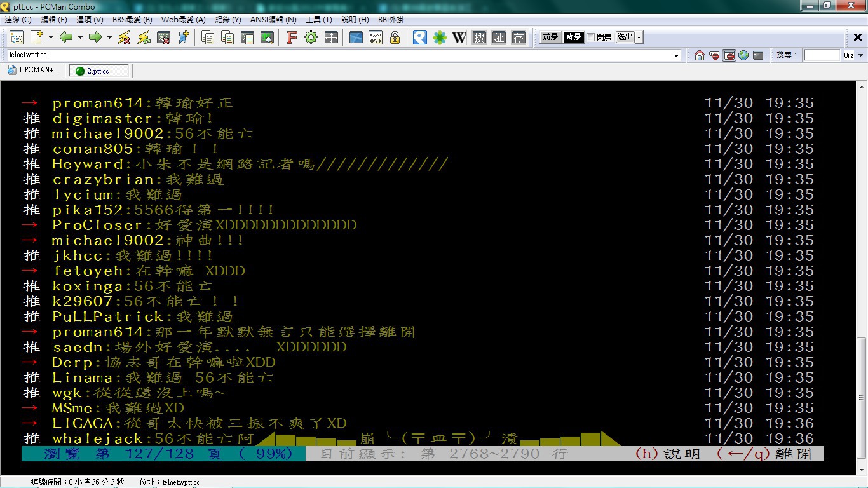Viewport: 868px width, 488px height.
Task: Click the 存 save icon
Action: pyautogui.click(x=519, y=37)
